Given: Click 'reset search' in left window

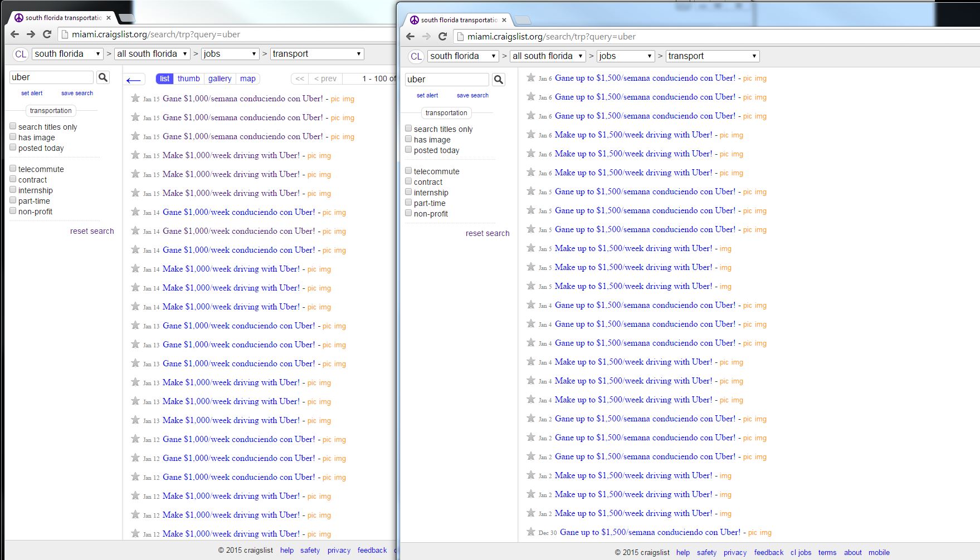Looking at the screenshot, I should click(x=92, y=231).
